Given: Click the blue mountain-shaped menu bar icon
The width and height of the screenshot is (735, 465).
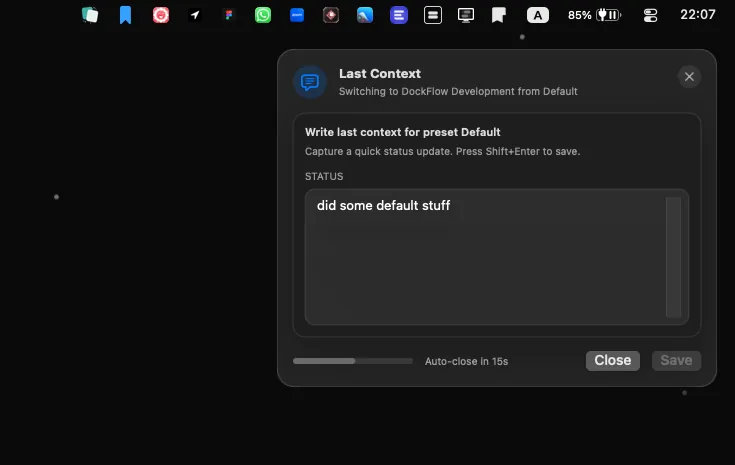Looking at the screenshot, I should pos(365,15).
